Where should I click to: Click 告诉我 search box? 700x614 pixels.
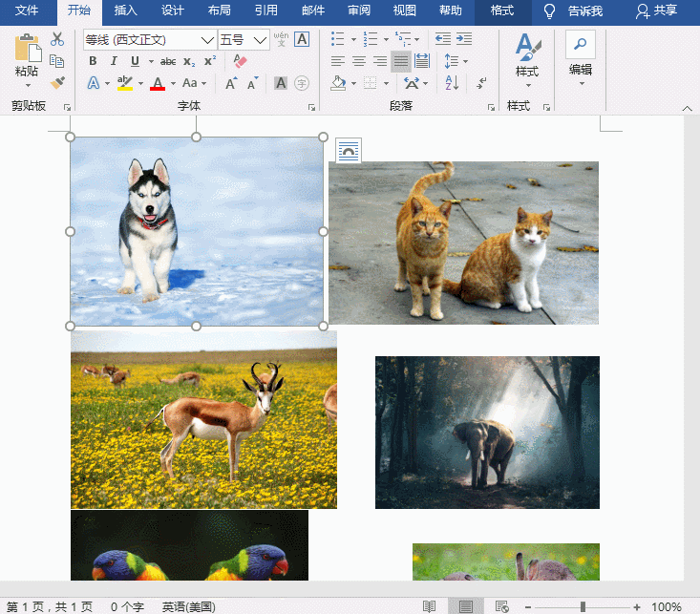click(585, 11)
